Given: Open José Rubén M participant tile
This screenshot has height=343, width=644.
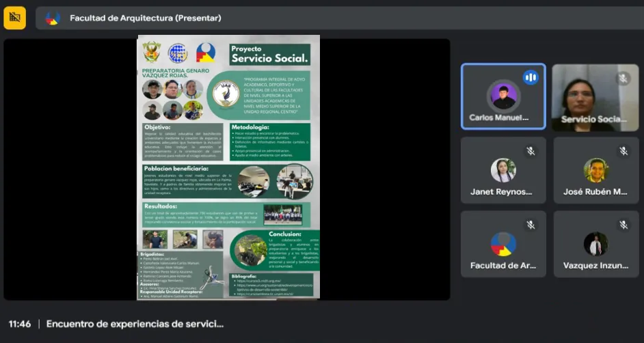Looking at the screenshot, I should pyautogui.click(x=596, y=170).
